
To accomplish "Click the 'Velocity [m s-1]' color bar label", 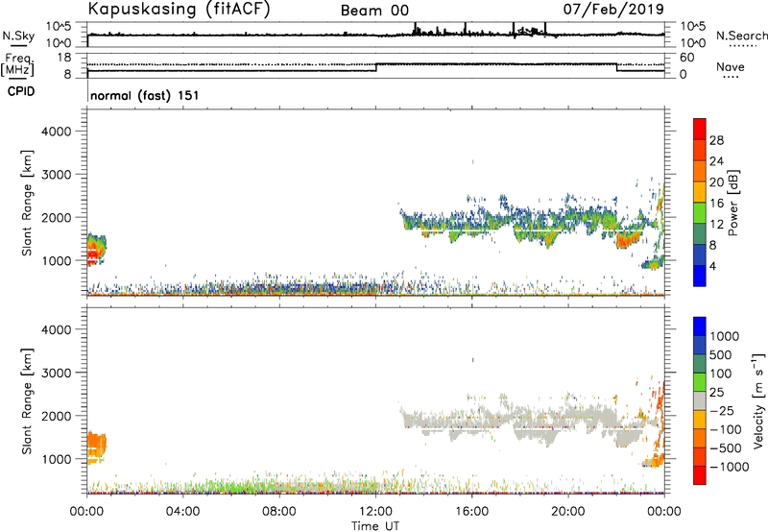I will click(x=758, y=400).
